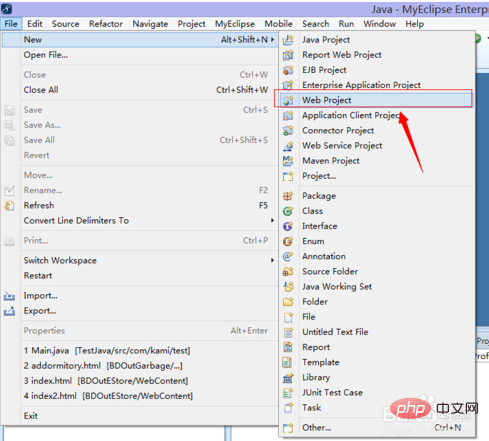The width and height of the screenshot is (489, 441).
Task: Select the Class icon in submenu
Action: 288,211
